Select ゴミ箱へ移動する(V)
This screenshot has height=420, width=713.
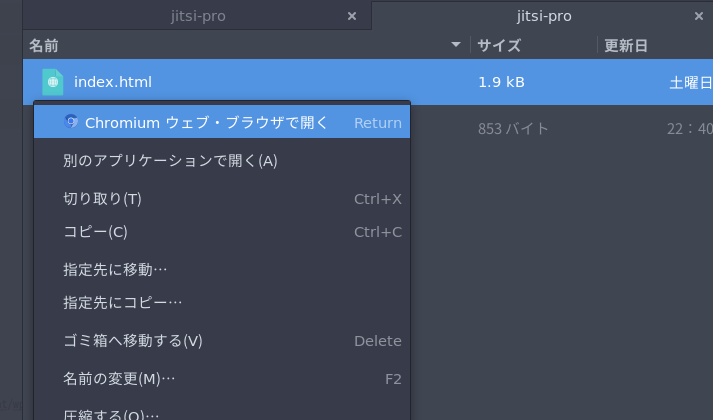click(222, 340)
